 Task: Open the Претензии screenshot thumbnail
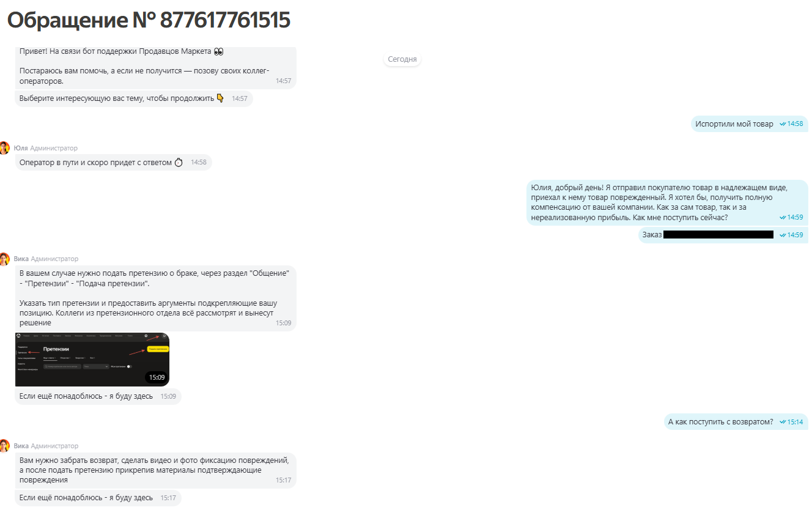tap(92, 360)
